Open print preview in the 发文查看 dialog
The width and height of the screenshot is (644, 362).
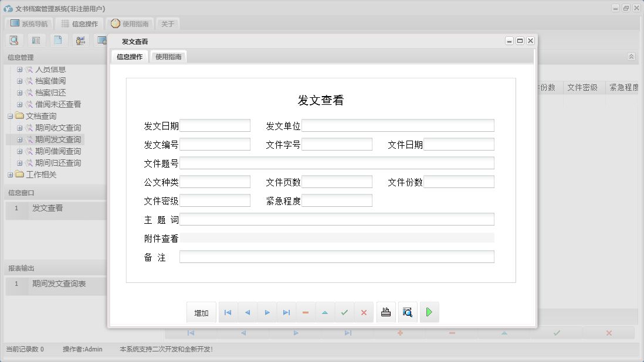tap(407, 312)
